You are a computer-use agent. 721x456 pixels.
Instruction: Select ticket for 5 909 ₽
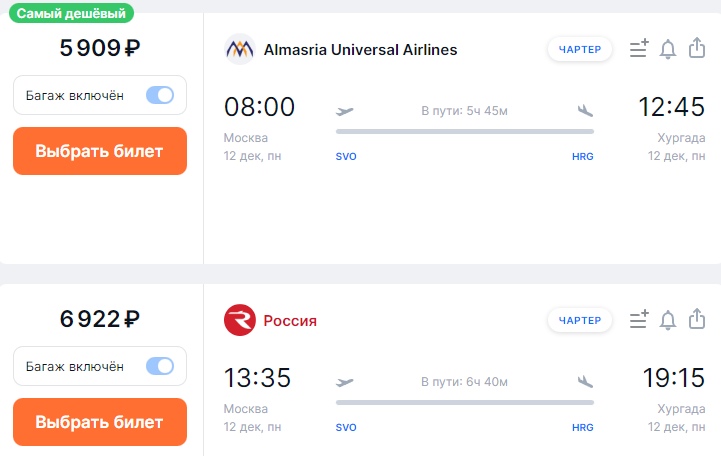[x=99, y=151]
